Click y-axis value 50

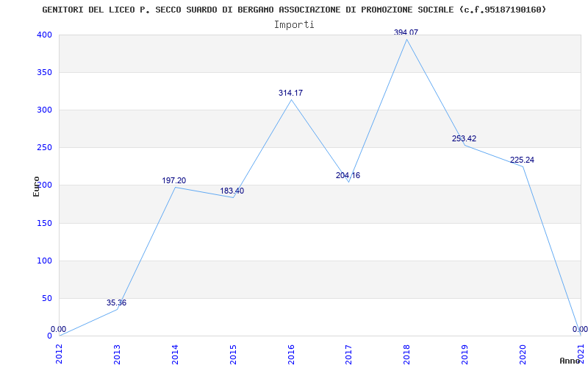coord(46,299)
